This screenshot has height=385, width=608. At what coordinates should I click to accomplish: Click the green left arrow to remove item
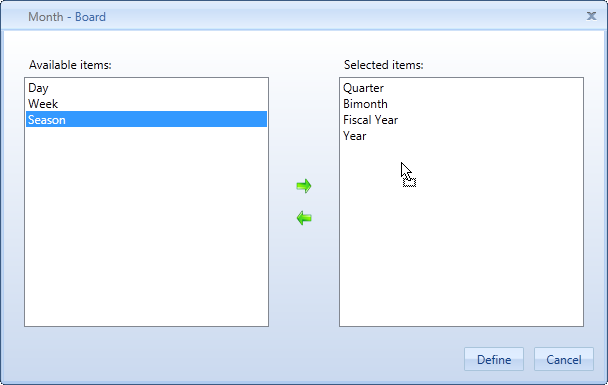point(304,218)
